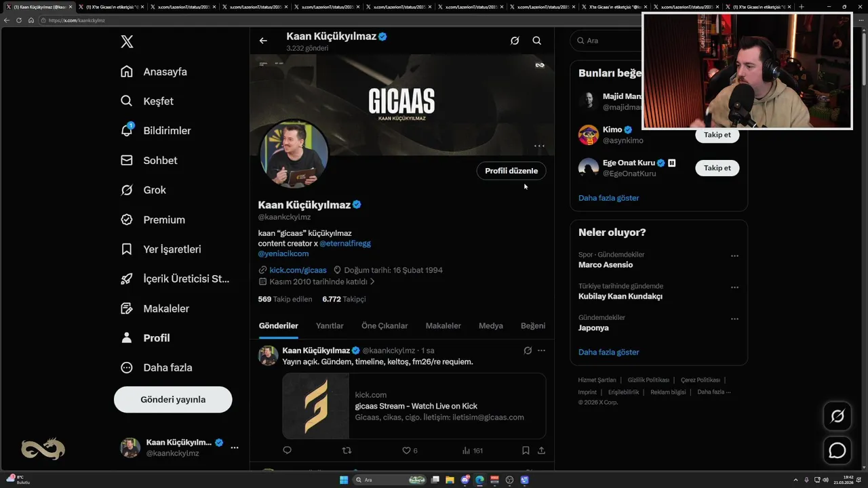Repost the post

point(347,450)
